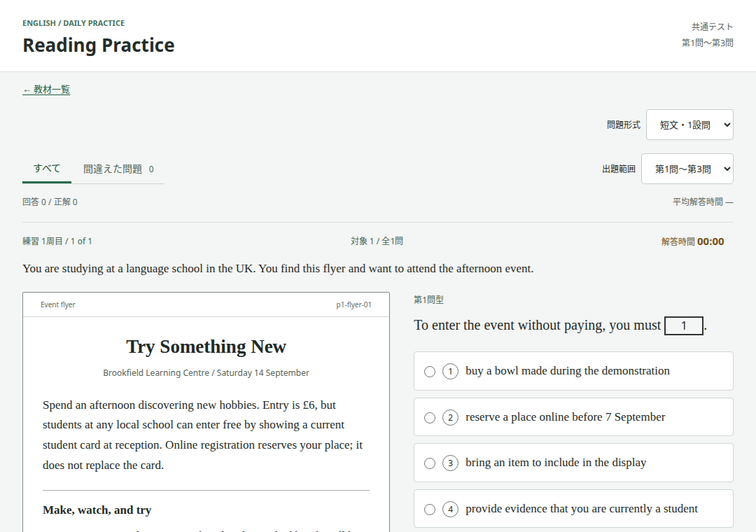Select the radio for option 1 buy a bowl

(x=430, y=372)
